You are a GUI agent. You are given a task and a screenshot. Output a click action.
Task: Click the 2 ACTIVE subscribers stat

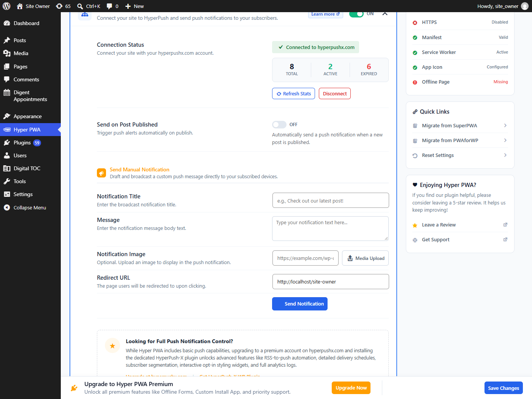tap(330, 70)
